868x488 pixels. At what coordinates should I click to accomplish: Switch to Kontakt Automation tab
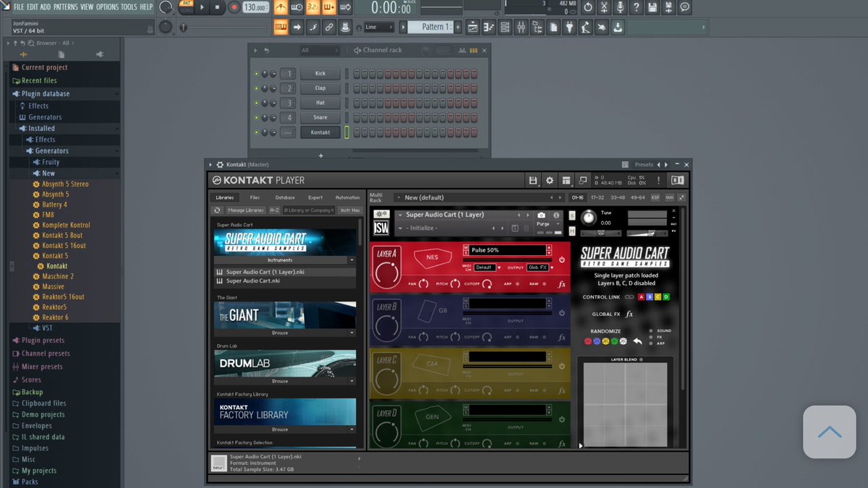[347, 197]
